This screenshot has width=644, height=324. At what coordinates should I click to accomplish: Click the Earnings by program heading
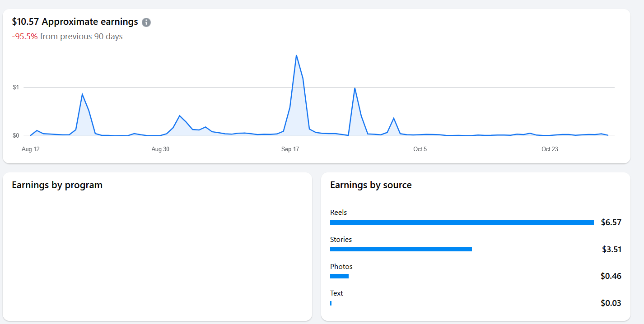point(57,185)
